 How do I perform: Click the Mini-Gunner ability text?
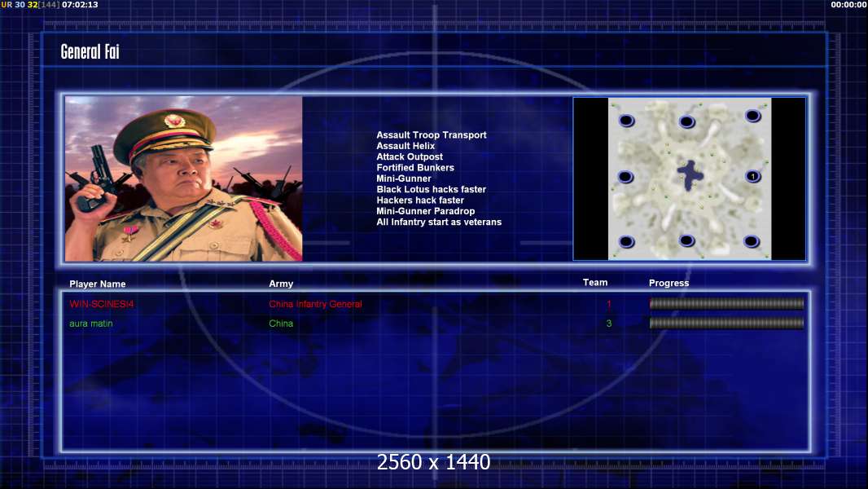coord(404,178)
